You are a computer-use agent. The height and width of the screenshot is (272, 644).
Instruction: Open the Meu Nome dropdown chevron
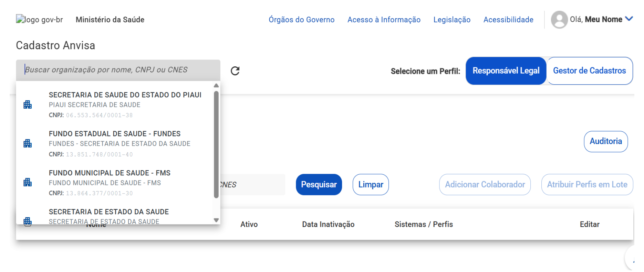click(x=629, y=19)
